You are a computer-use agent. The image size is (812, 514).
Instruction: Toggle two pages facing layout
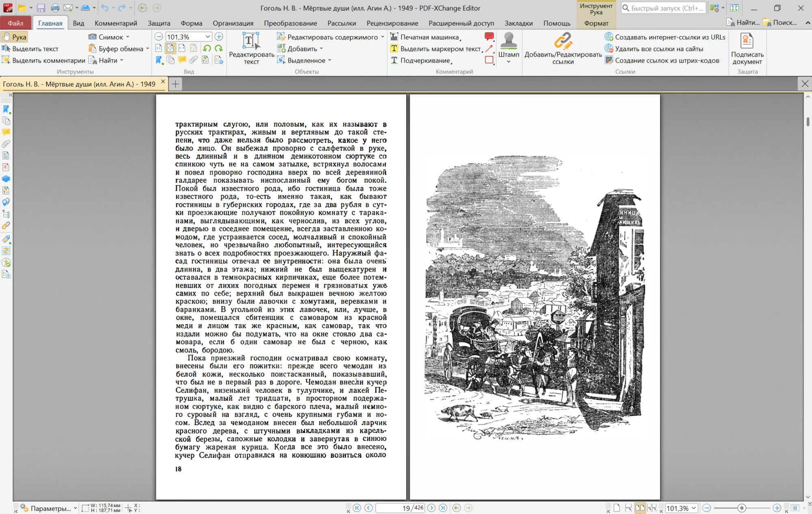coord(640,508)
